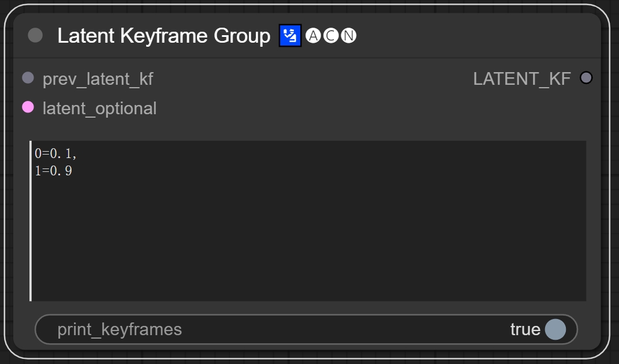This screenshot has height=364, width=619.
Task: Click the circled N badge in title
Action: (x=349, y=36)
